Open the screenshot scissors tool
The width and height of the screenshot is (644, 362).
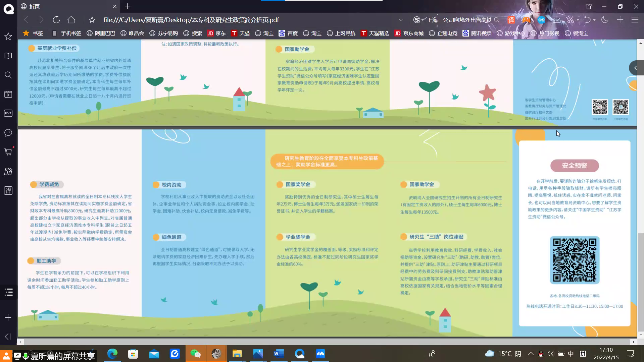tap(570, 20)
